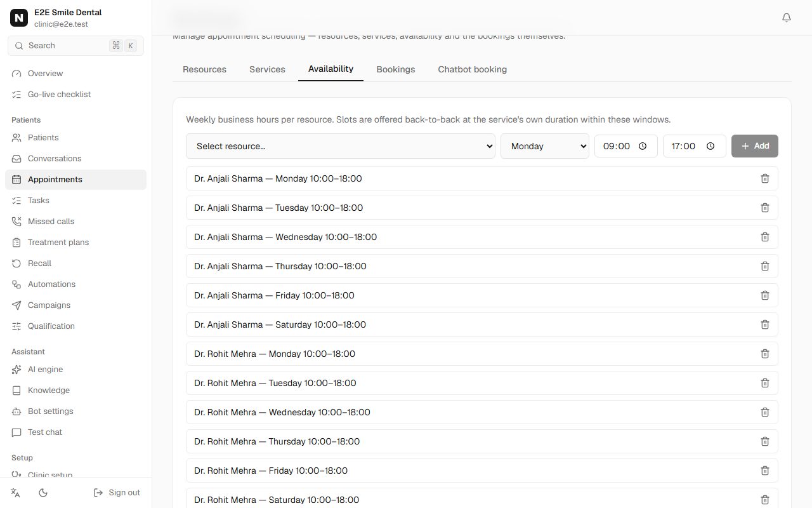Open Conversations from the sidebar
The image size is (812, 508).
(75, 159)
